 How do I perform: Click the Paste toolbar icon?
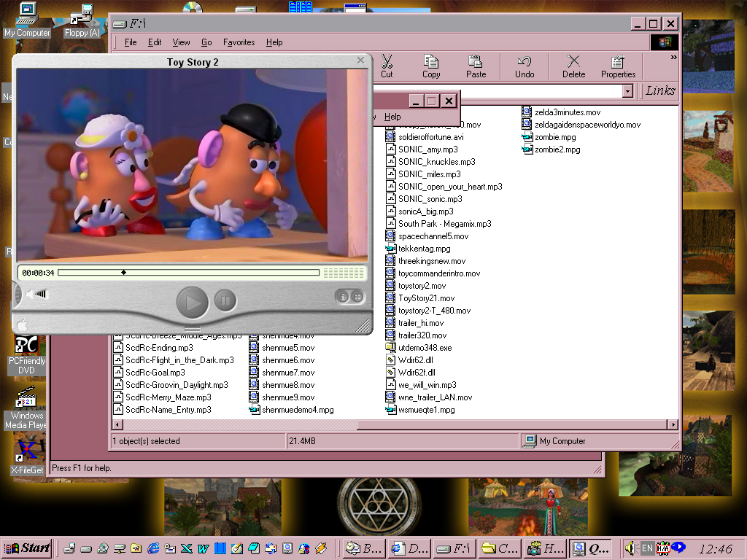[476, 66]
